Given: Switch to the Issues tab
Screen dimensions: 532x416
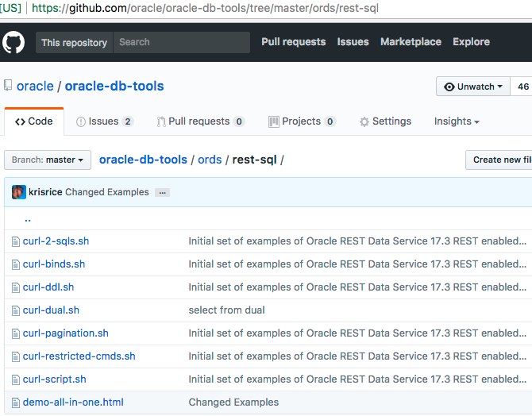Looking at the screenshot, I should [x=105, y=121].
